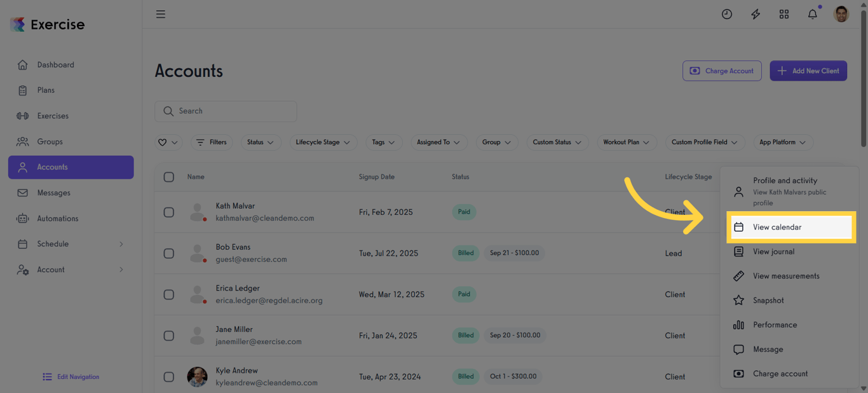The width and height of the screenshot is (868, 393).
Task: Expand the Schedule section in the sidebar
Action: click(70, 244)
